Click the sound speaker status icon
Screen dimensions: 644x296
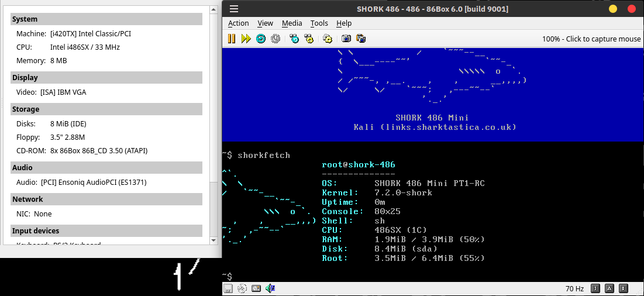(270, 288)
